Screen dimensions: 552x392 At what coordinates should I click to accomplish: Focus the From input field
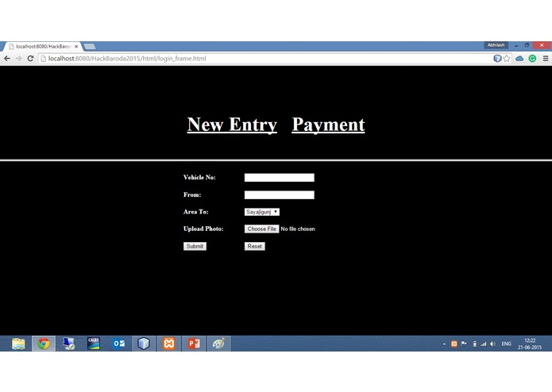(x=279, y=194)
